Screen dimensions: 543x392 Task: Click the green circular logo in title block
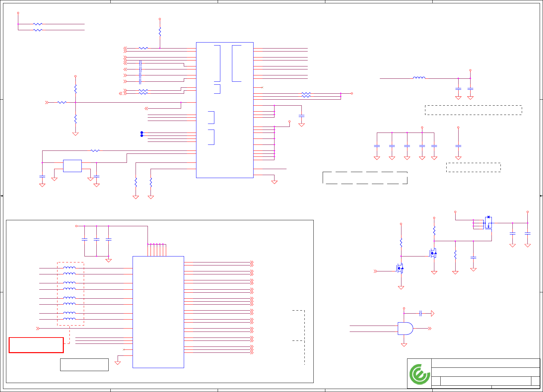(x=420, y=374)
